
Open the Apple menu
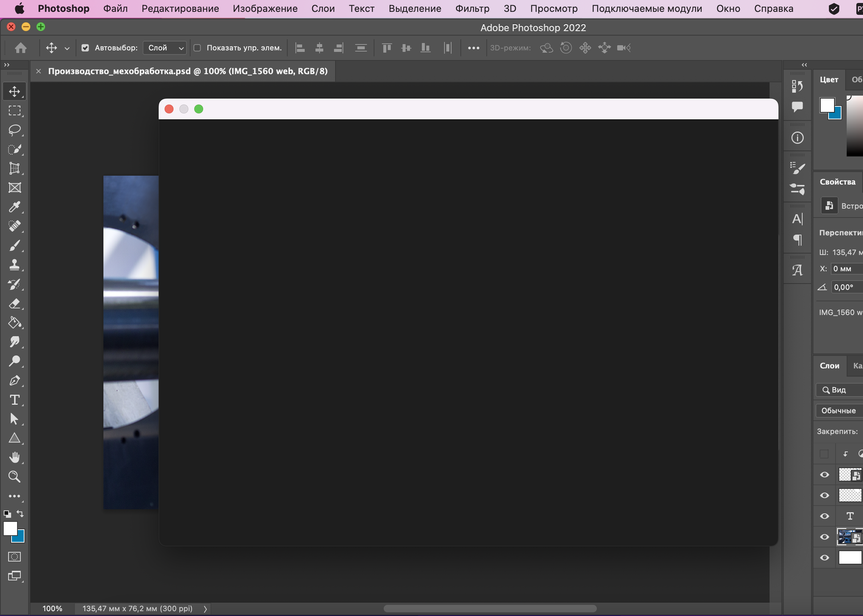(20, 9)
